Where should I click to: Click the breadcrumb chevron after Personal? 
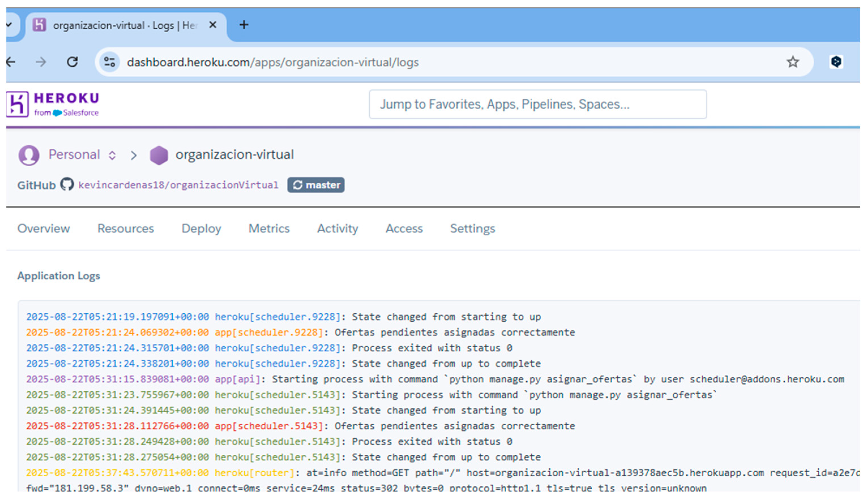click(134, 156)
